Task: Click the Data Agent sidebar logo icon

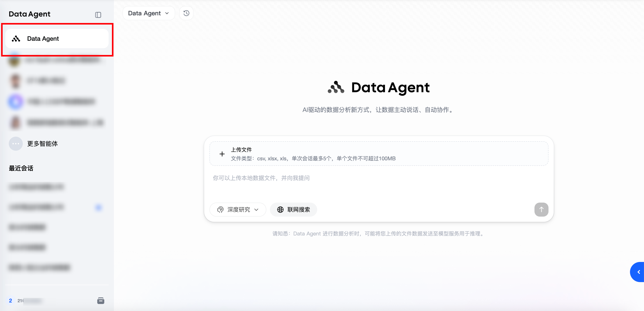Action: [x=16, y=39]
